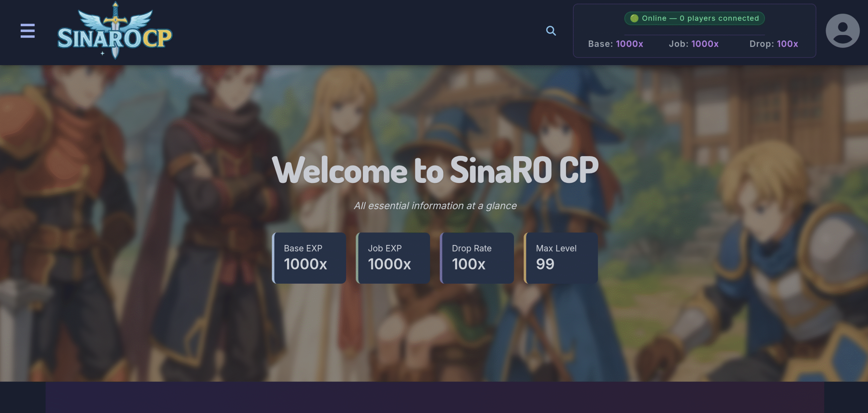Select the Drop Rate 100x card

tap(477, 258)
